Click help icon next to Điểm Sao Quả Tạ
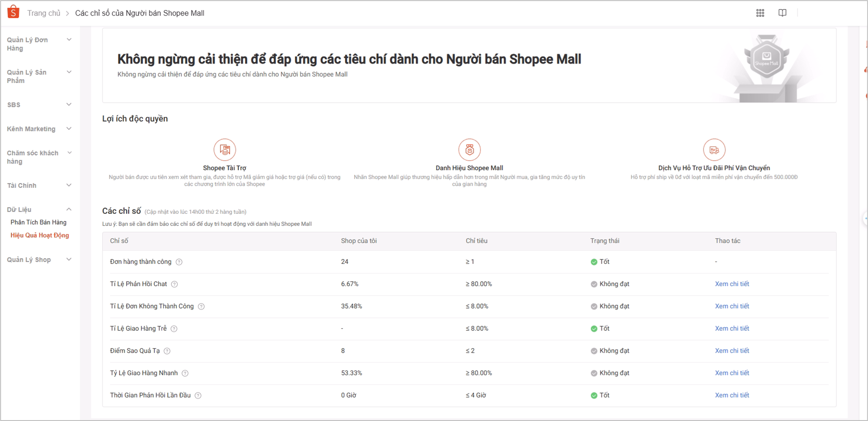Image resolution: width=868 pixels, height=421 pixels. [x=167, y=351]
